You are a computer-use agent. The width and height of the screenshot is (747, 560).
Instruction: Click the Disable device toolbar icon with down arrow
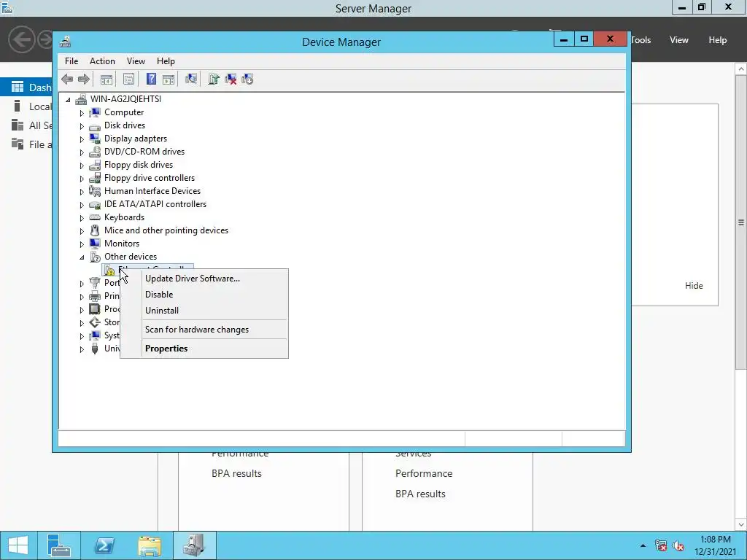click(247, 79)
